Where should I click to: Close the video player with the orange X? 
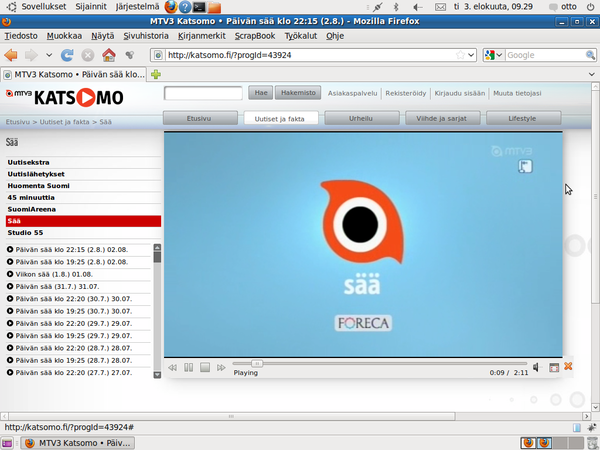pyautogui.click(x=568, y=367)
